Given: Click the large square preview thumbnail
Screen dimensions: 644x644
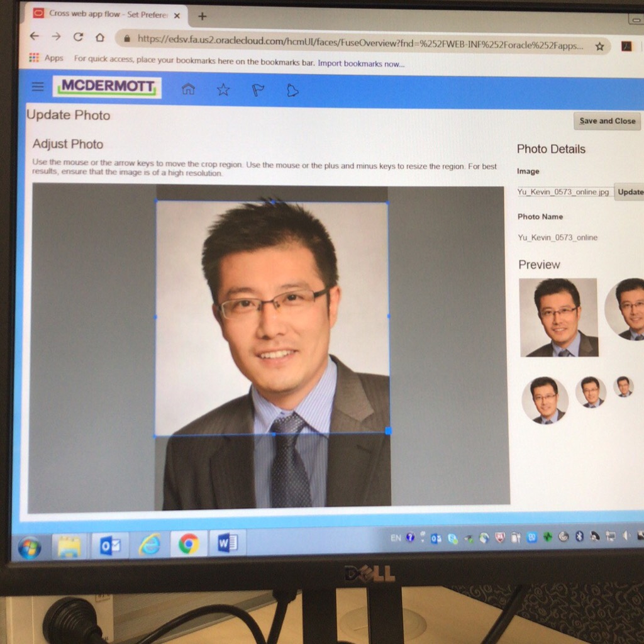Looking at the screenshot, I should tap(558, 317).
